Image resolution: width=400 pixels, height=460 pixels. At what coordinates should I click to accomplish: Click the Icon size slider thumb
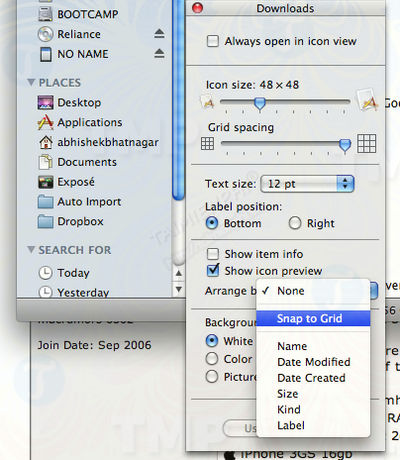pos(260,103)
